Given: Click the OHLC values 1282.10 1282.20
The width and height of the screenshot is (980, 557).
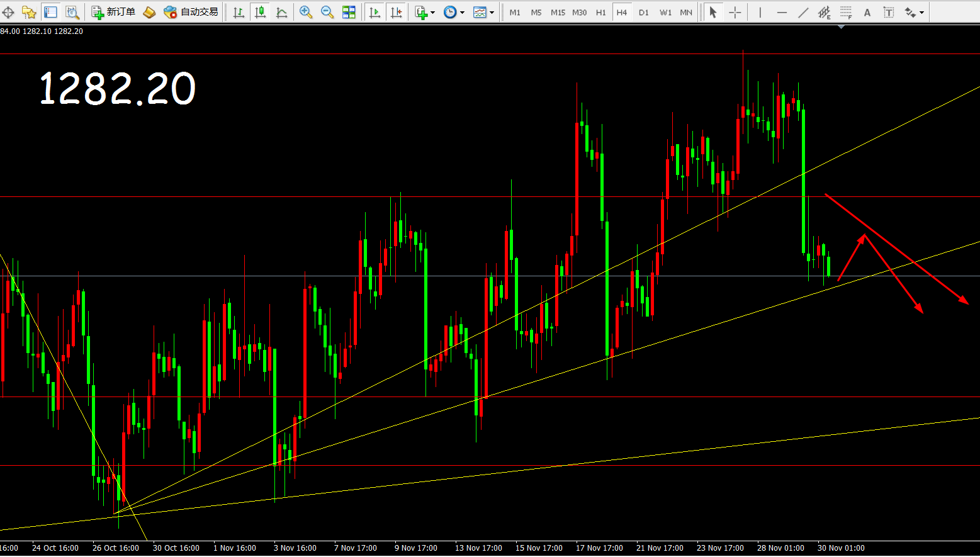Looking at the screenshot, I should click(x=53, y=31).
